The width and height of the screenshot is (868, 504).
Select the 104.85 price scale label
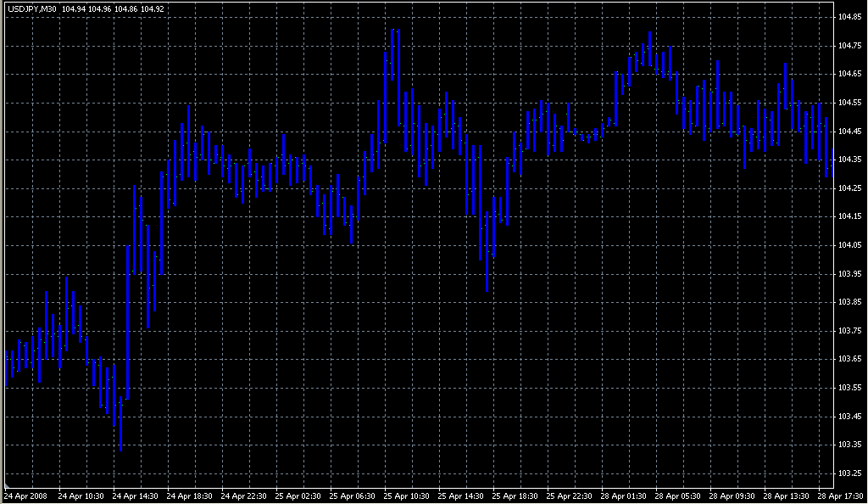tap(849, 17)
